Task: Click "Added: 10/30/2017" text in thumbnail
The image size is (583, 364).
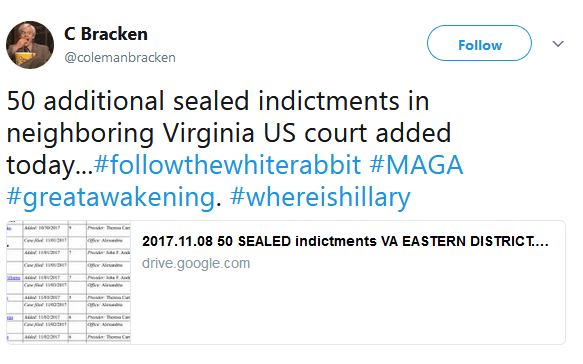Action: point(42,228)
